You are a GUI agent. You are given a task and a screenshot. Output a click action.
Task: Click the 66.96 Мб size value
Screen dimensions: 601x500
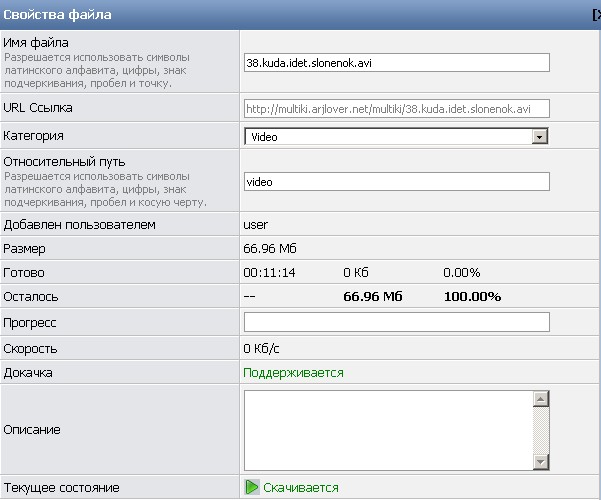[x=270, y=248]
